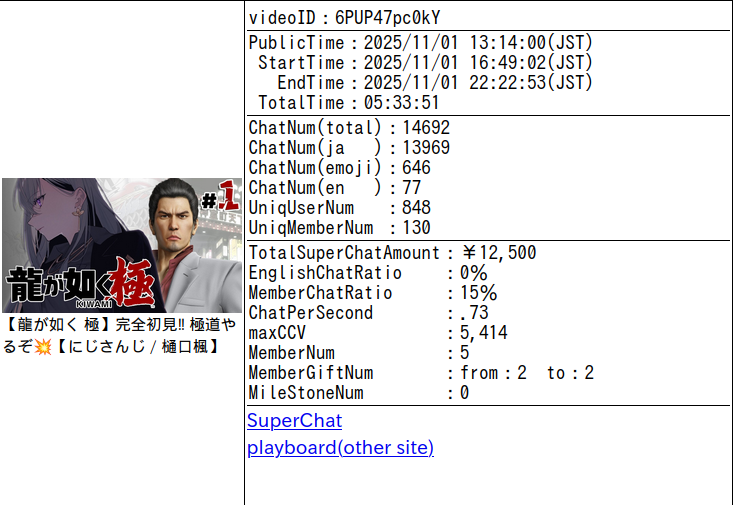733x505 pixels.
Task: Click the MemberGiftNum from : 2 value
Action: coord(494,373)
